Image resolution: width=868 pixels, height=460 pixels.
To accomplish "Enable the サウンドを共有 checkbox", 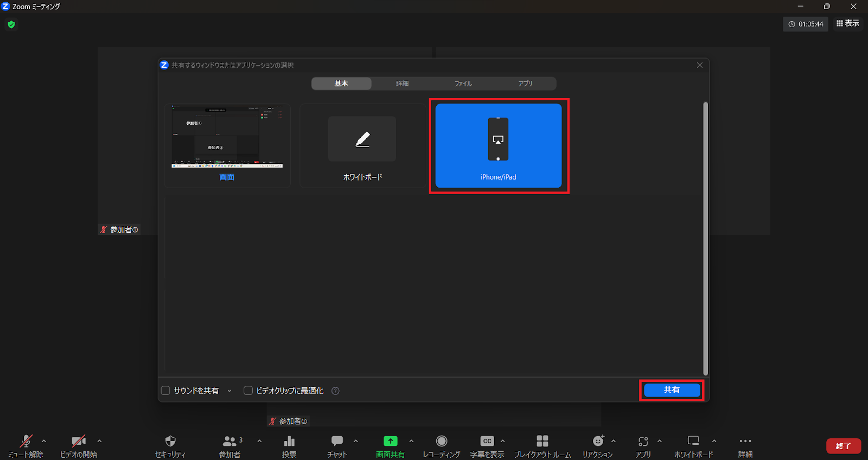I will coord(166,391).
